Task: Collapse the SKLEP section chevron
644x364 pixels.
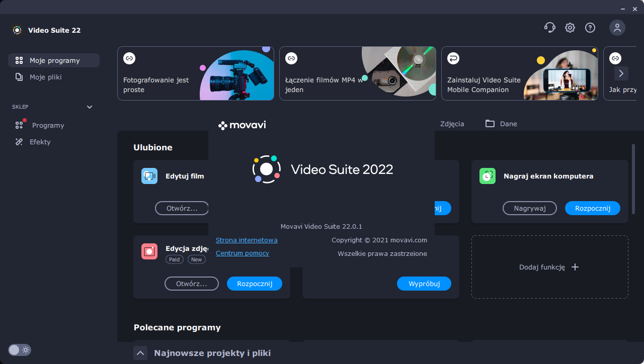Action: coord(90,107)
